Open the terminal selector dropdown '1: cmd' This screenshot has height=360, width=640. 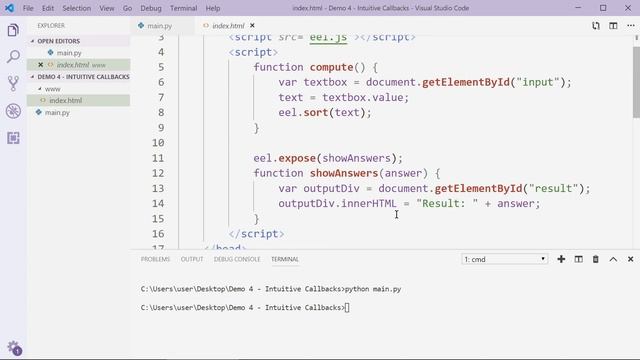tap(504, 259)
